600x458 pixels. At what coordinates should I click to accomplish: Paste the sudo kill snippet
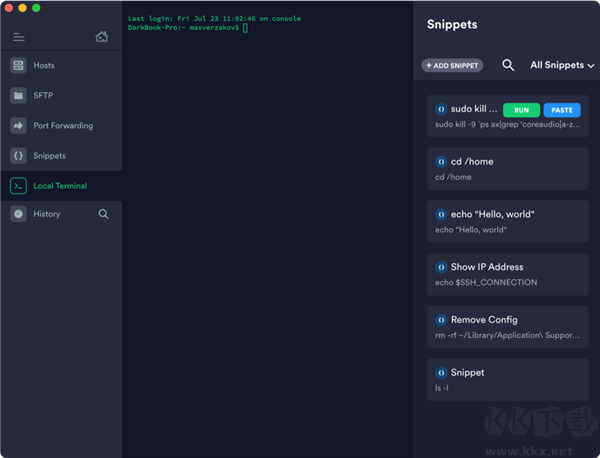coord(562,109)
